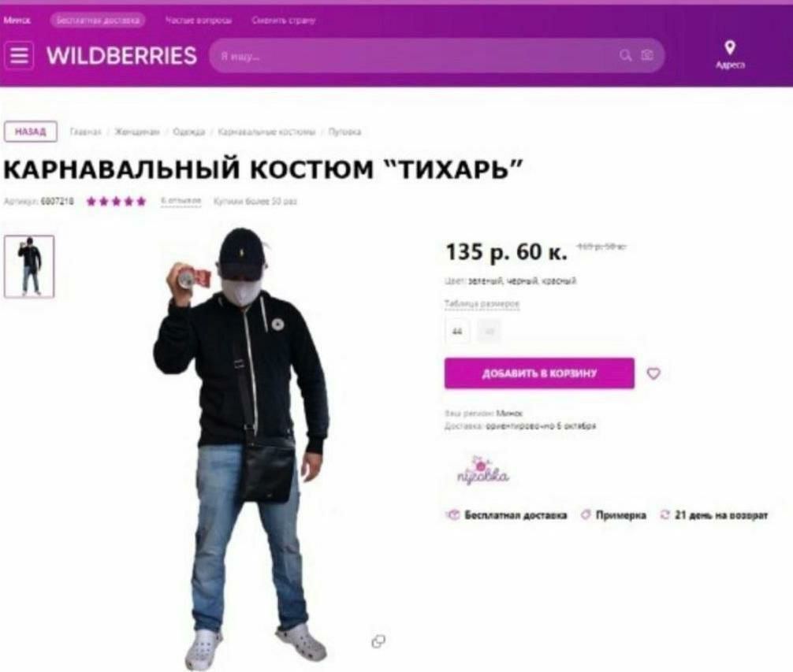Viewport: 793px width, 672px height.
Task: Add the product to favorites with the heart icon
Action: [x=653, y=373]
